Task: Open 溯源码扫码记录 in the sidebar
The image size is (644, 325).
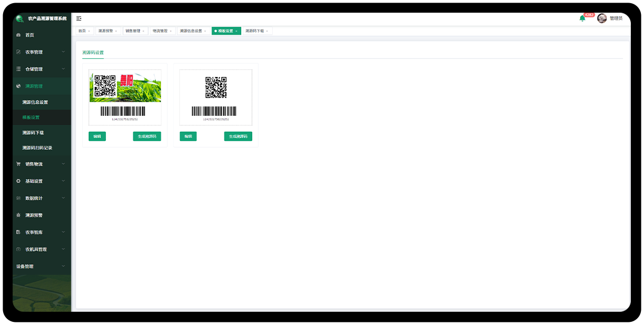Action: [x=37, y=148]
